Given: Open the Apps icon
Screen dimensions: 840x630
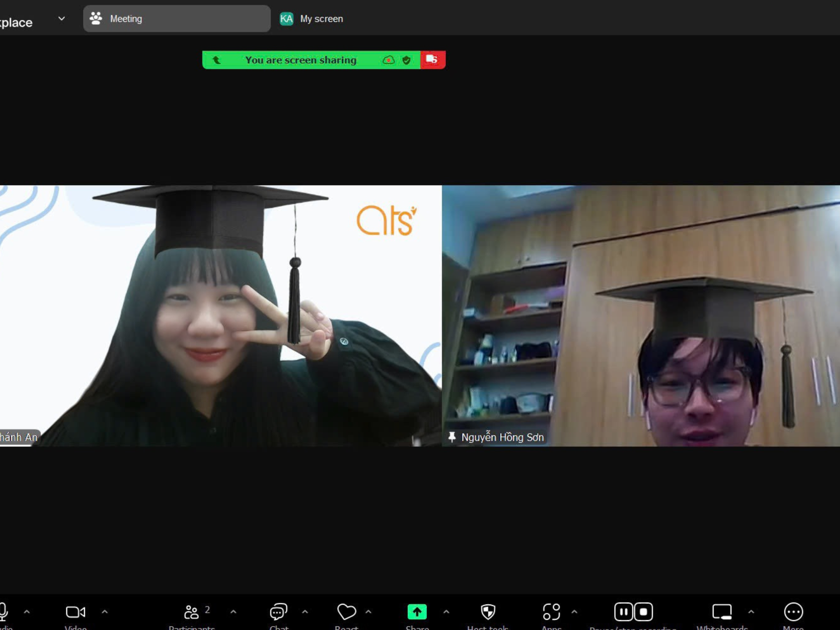Looking at the screenshot, I should click(551, 612).
